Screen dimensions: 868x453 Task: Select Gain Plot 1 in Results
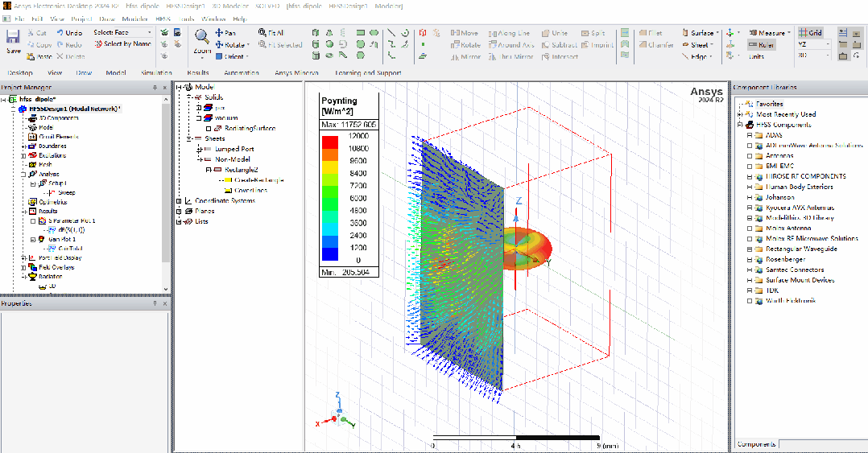61,240
